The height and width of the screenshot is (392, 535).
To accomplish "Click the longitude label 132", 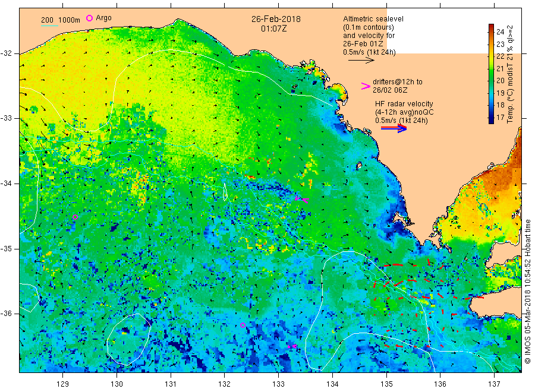I will click(x=225, y=384).
